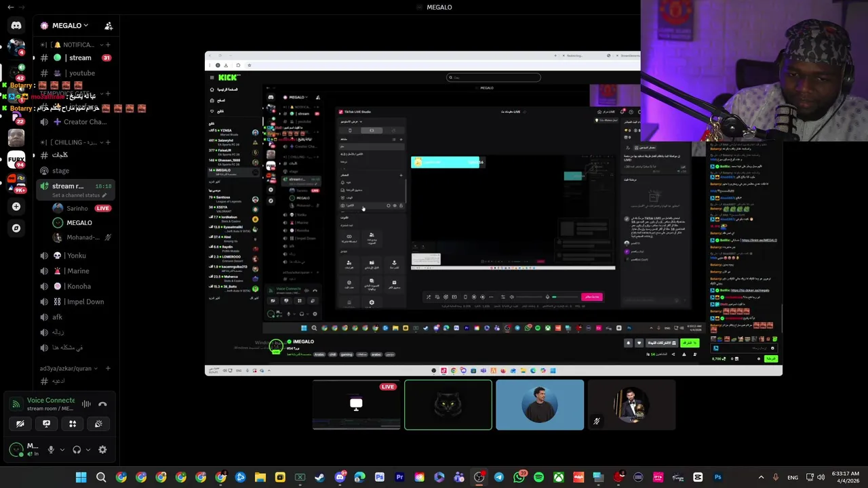Open Windows Start menu

pos(81,477)
